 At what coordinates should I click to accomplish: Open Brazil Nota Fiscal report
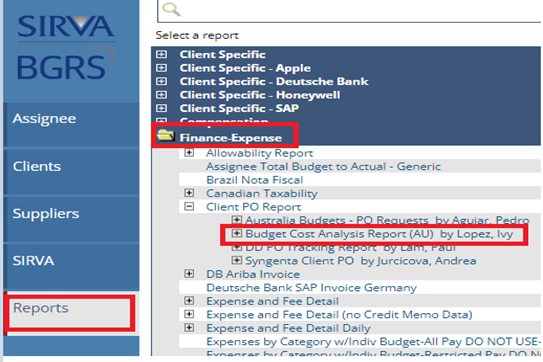coord(255,180)
